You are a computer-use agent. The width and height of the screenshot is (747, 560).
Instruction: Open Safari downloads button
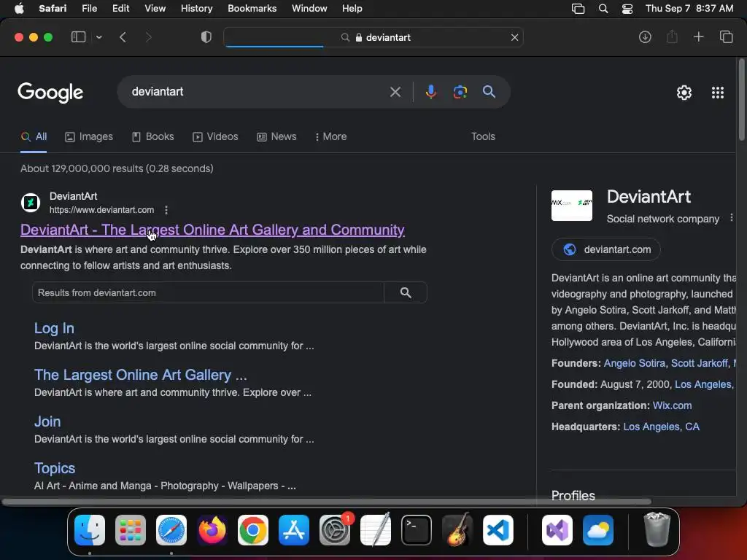pos(645,37)
